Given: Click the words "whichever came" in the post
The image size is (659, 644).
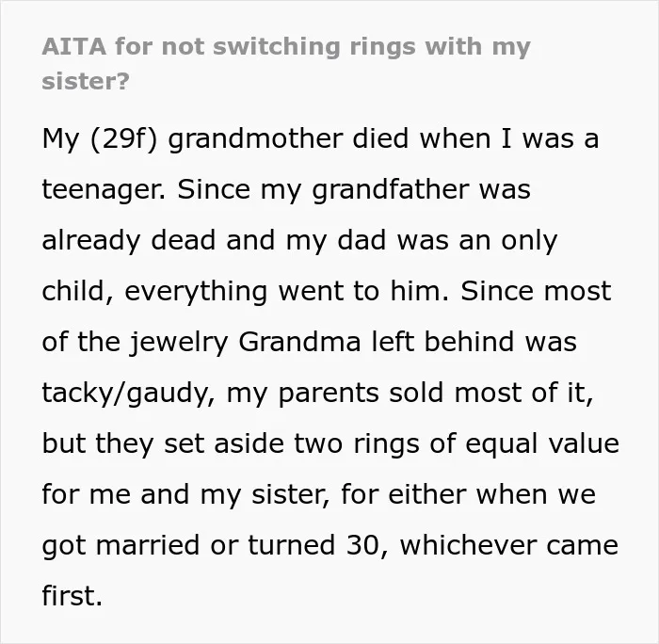Looking at the screenshot, I should pyautogui.click(x=509, y=545).
